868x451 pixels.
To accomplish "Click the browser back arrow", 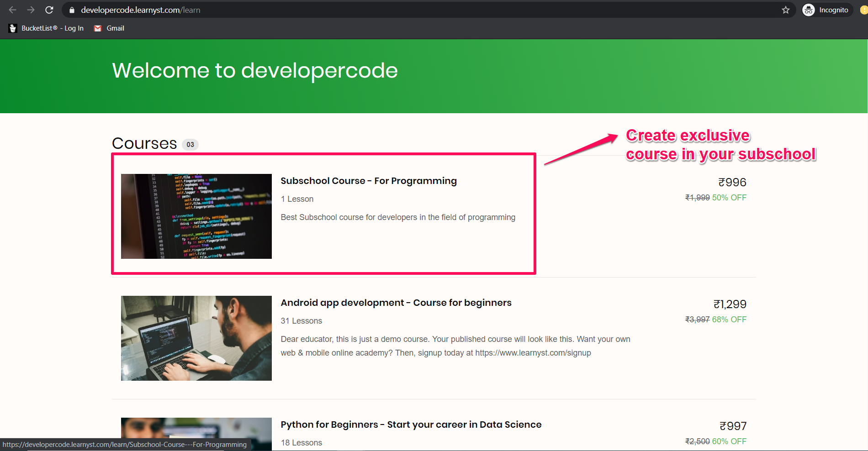I will pyautogui.click(x=12, y=10).
